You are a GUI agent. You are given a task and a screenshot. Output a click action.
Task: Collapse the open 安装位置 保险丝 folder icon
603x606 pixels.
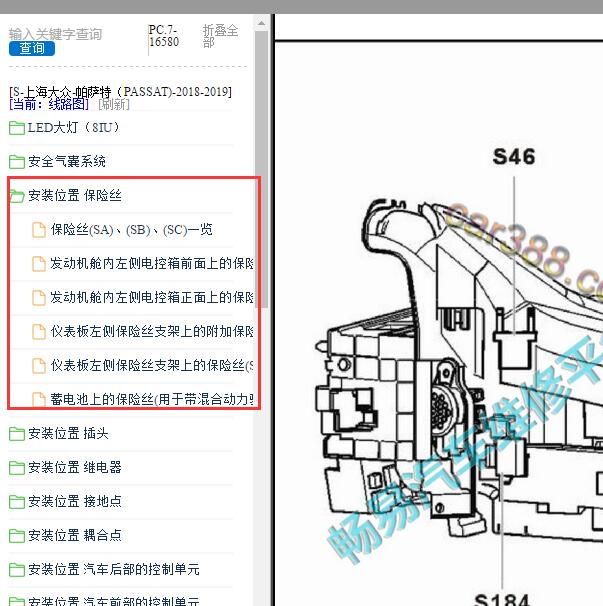click(x=17, y=196)
